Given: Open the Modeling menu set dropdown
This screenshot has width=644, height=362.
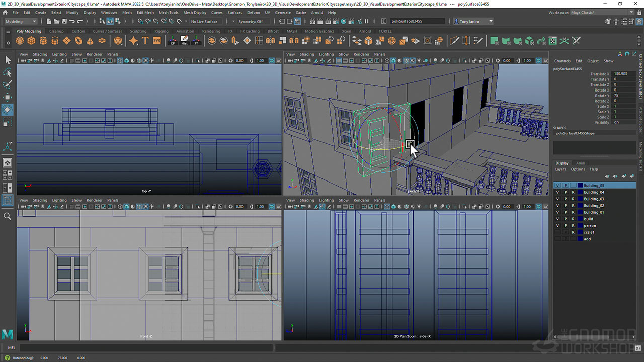Looking at the screenshot, I should tap(21, 21).
